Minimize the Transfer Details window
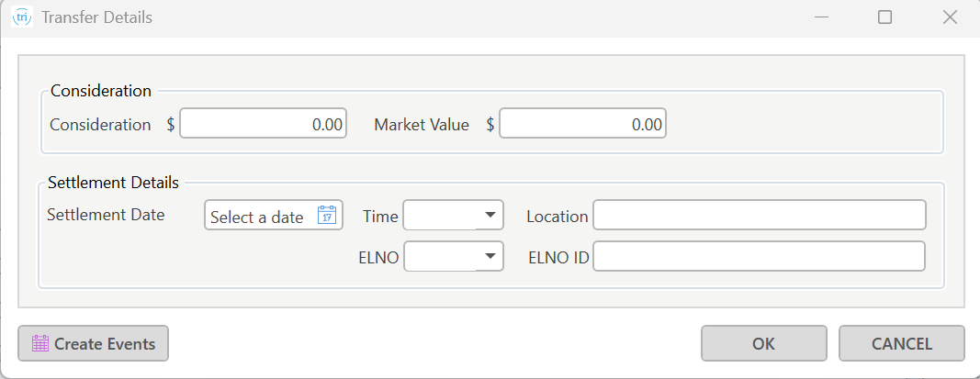The width and height of the screenshot is (980, 379). click(821, 17)
